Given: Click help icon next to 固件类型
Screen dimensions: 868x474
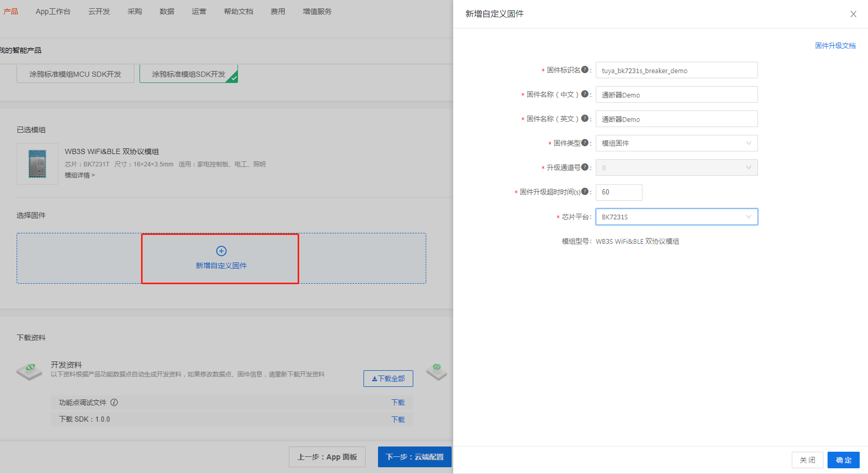Looking at the screenshot, I should pos(585,143).
